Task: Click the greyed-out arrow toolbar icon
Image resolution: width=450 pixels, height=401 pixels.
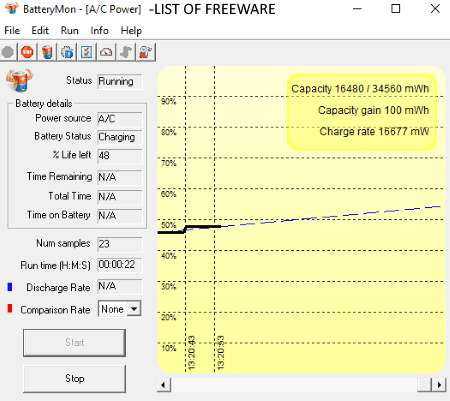Action: point(126,52)
